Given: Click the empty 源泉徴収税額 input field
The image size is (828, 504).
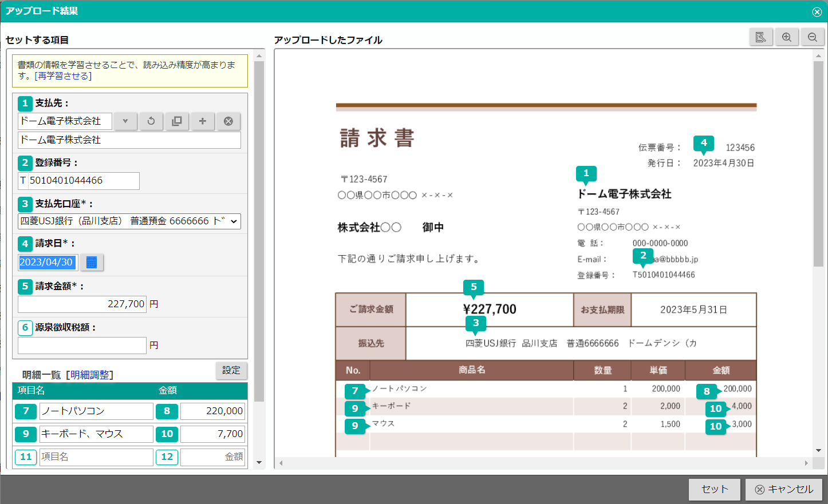Looking at the screenshot, I should [x=82, y=345].
